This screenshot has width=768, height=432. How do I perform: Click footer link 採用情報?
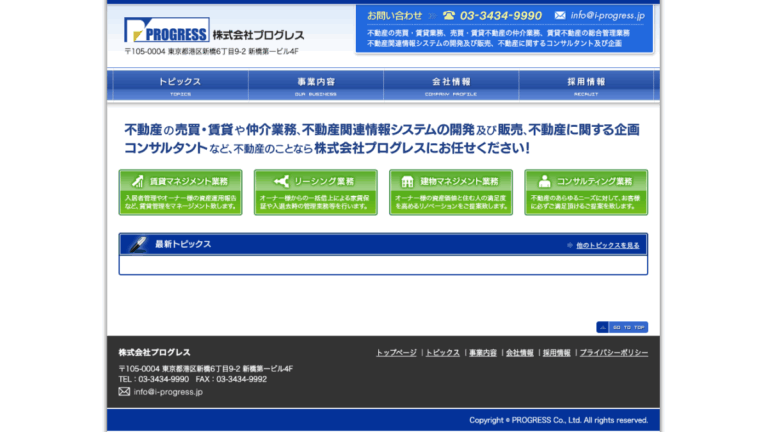(x=556, y=353)
